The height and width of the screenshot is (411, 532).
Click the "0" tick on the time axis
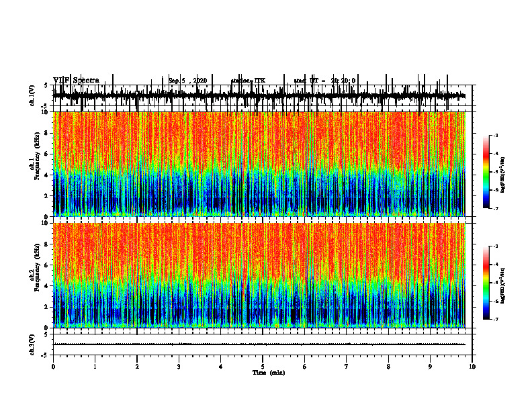53,367
